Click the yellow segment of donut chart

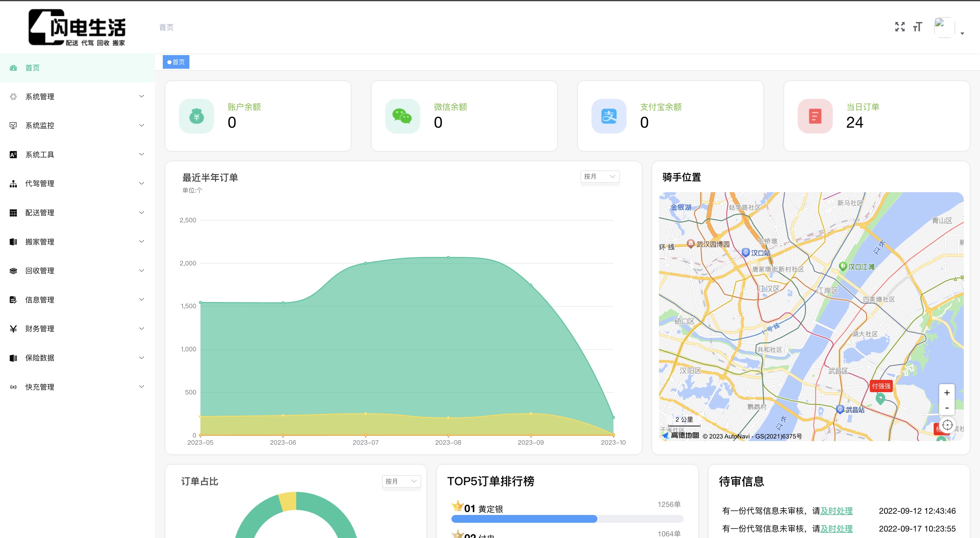pos(288,501)
